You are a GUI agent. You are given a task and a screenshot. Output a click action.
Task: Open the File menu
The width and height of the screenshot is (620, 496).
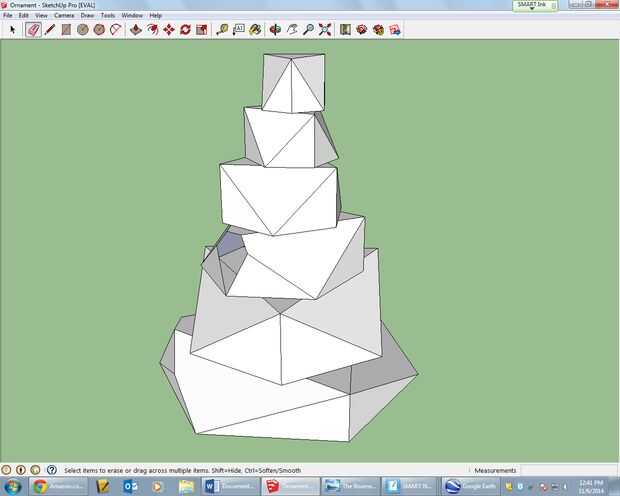pyautogui.click(x=8, y=15)
